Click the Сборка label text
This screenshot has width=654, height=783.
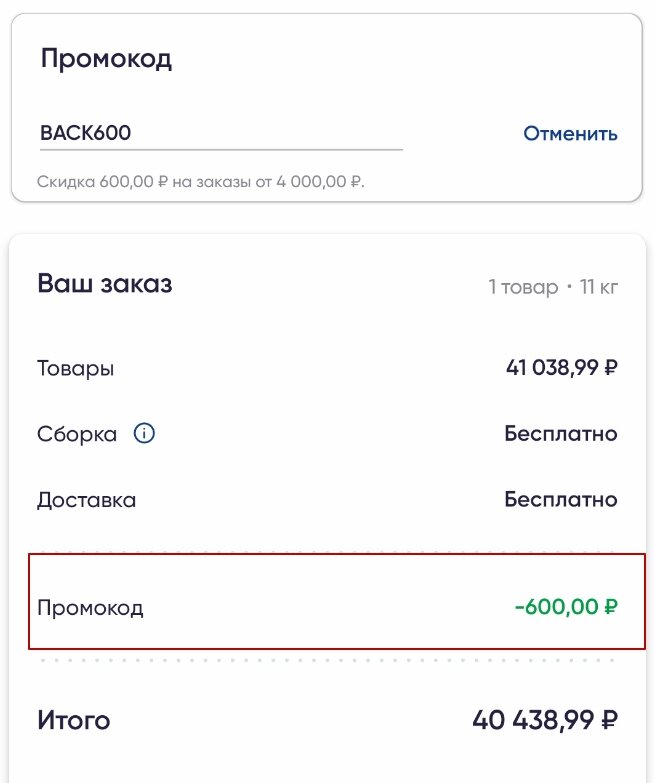(x=77, y=434)
